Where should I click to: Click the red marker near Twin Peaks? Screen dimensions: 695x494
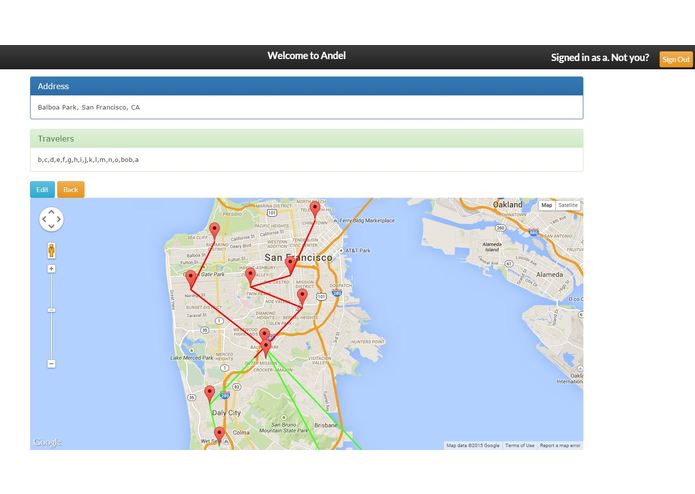(x=250, y=276)
